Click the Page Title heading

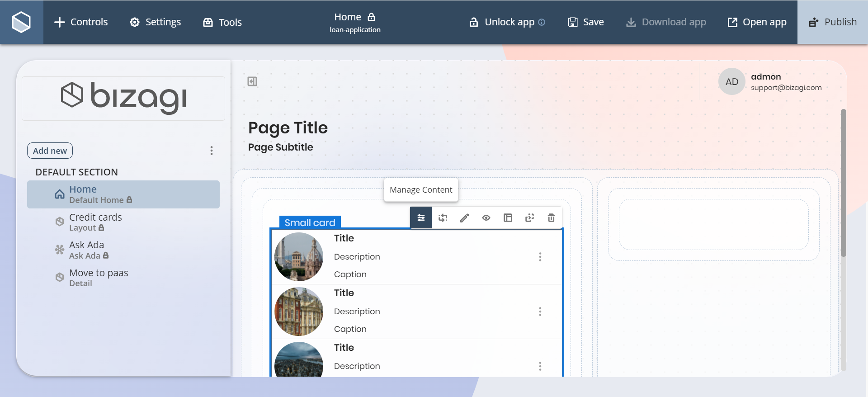[288, 128]
